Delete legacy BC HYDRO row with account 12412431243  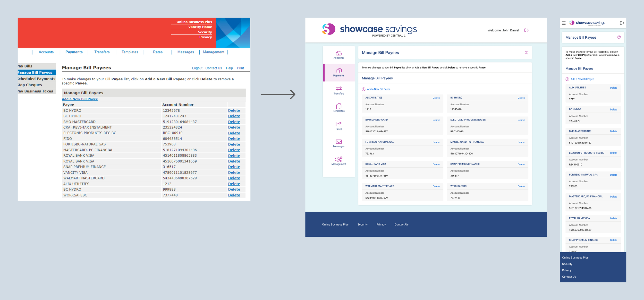234,116
